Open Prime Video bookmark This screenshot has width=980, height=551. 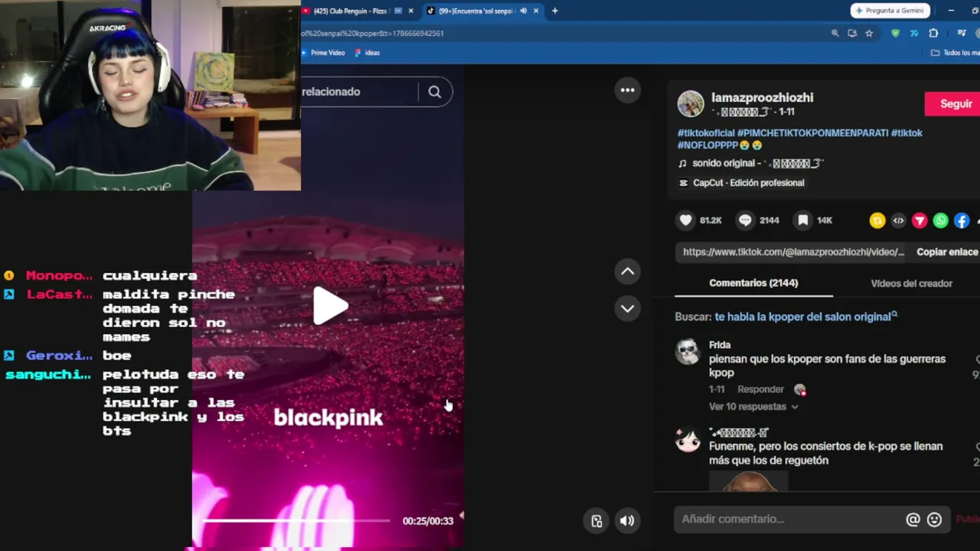click(x=322, y=53)
